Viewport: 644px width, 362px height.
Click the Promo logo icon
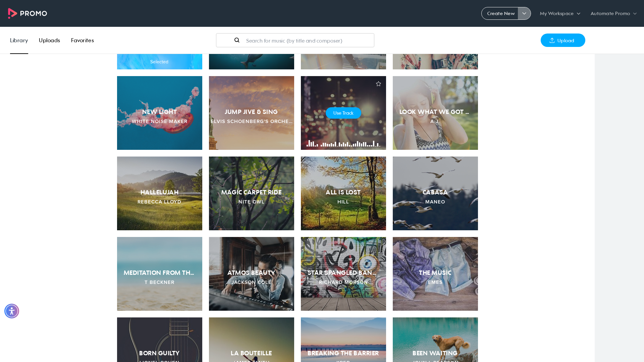point(28,13)
